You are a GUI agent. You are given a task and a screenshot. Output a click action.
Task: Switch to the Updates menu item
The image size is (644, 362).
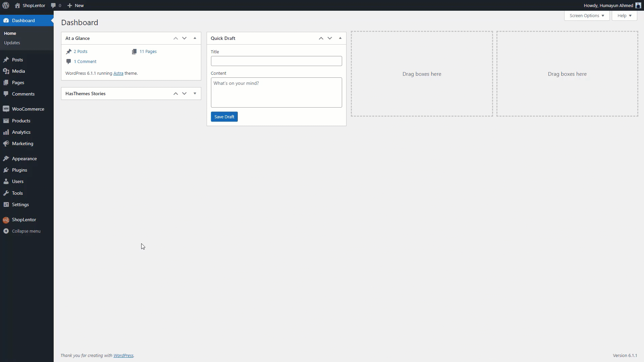pyautogui.click(x=12, y=43)
